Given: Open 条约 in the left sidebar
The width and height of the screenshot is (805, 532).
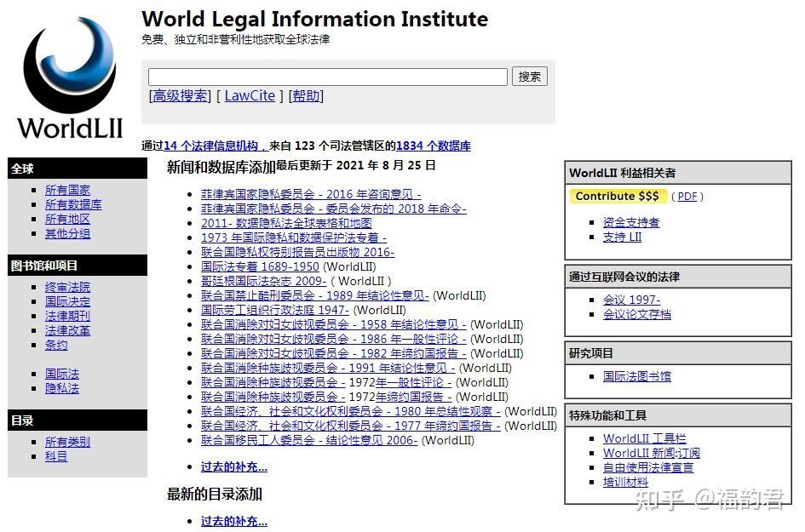Looking at the screenshot, I should (56, 345).
